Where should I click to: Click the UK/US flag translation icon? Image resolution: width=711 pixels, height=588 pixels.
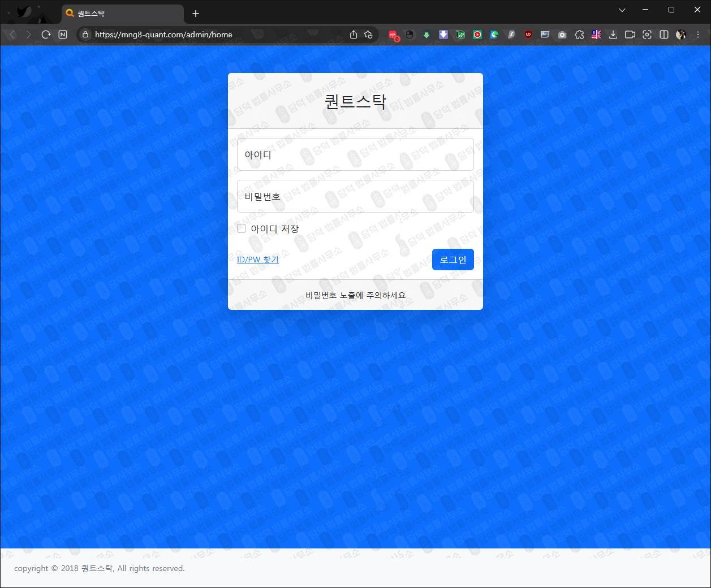click(x=596, y=34)
